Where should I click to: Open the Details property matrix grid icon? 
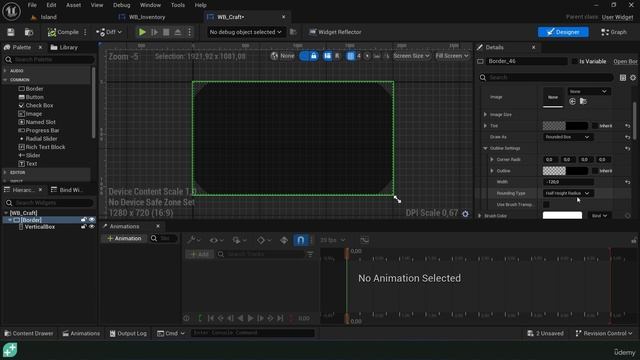pyautogui.click(x=623, y=77)
